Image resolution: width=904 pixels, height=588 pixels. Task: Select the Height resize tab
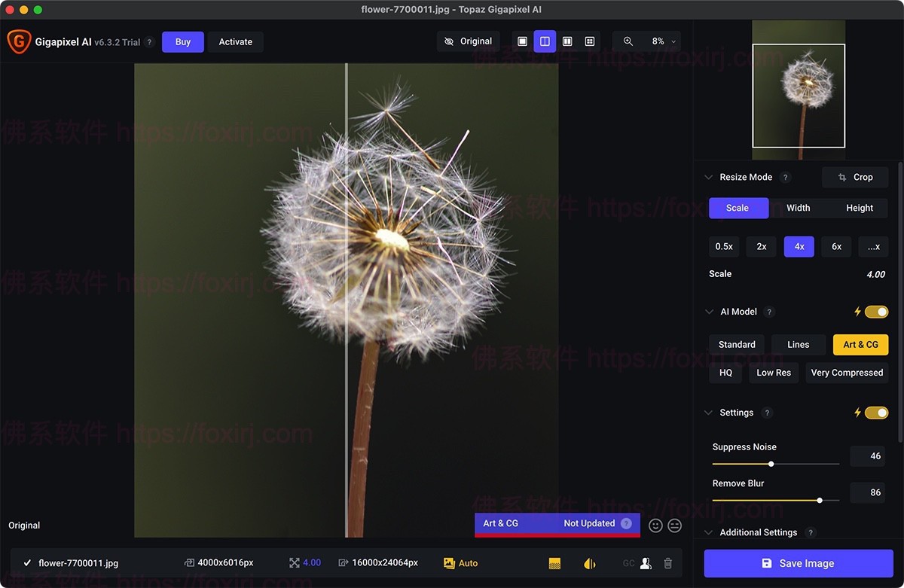(x=859, y=208)
